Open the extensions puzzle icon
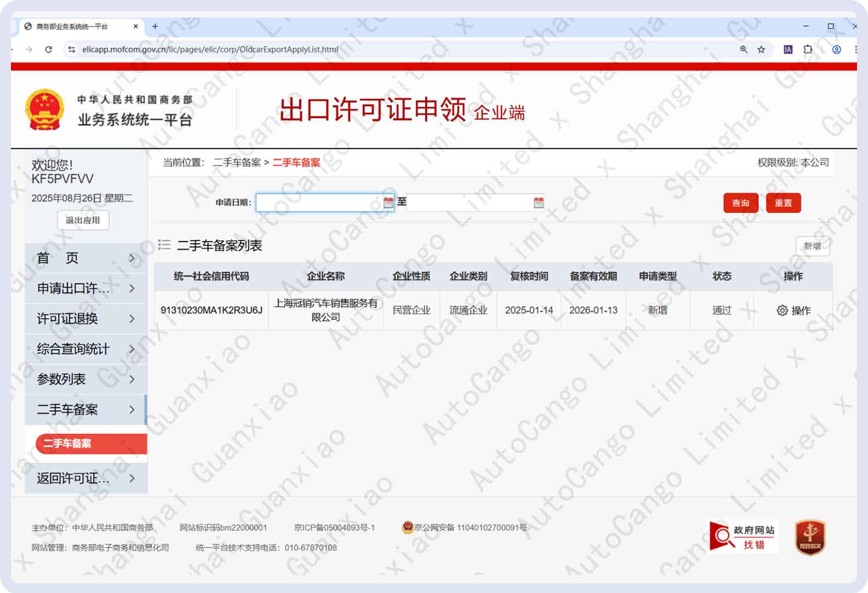The image size is (868, 593). tap(808, 49)
